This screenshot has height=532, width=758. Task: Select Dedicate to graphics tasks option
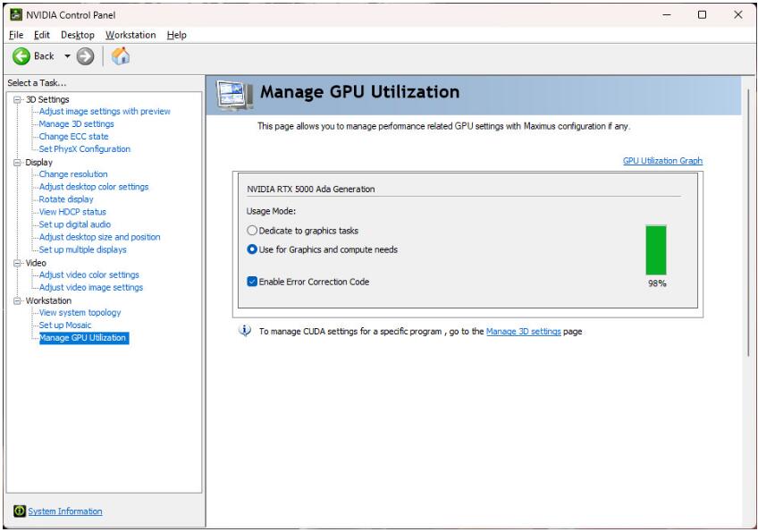coord(252,231)
